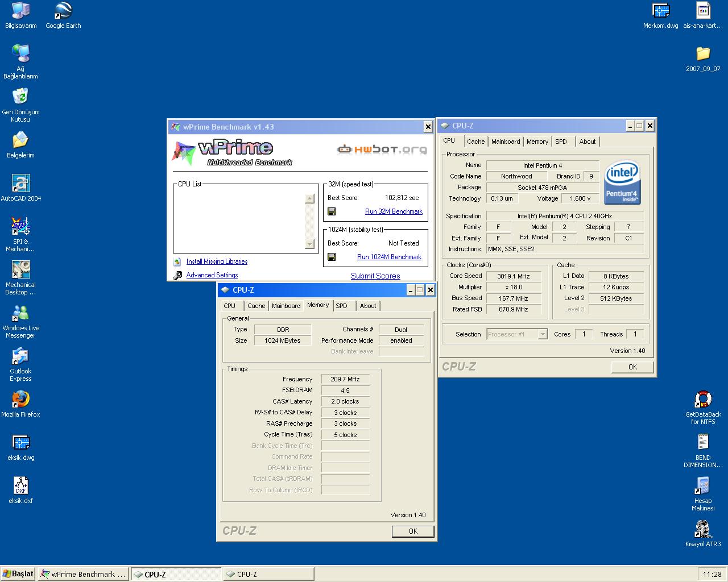Click save icon next to 1024M benchmark
728x582 pixels.
(x=332, y=257)
